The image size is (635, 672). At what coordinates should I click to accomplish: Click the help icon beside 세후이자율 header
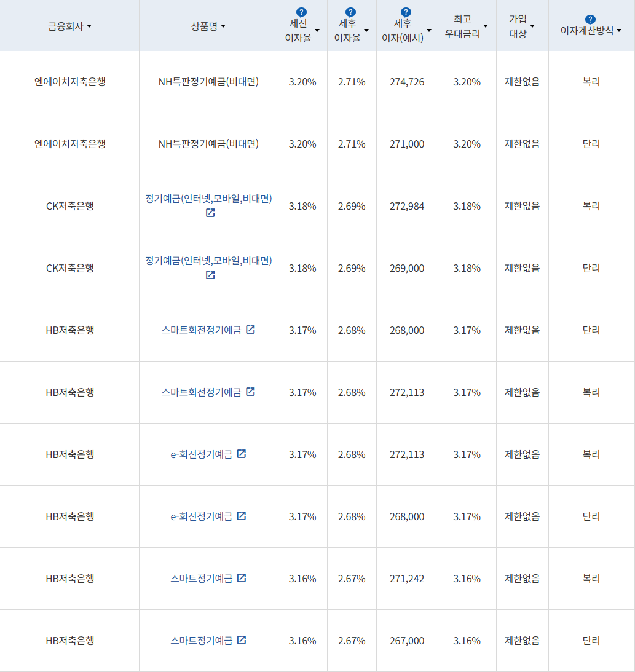pyautogui.click(x=350, y=11)
